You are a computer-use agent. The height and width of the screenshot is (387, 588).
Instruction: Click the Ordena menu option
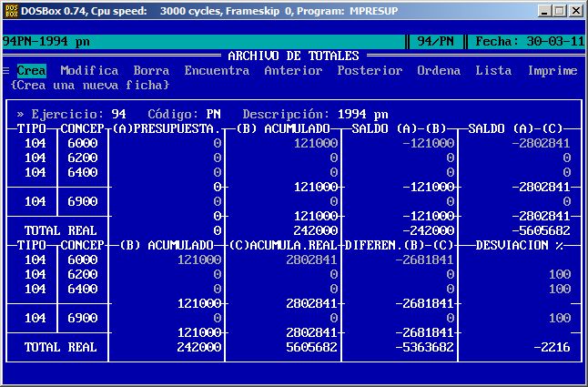[439, 70]
